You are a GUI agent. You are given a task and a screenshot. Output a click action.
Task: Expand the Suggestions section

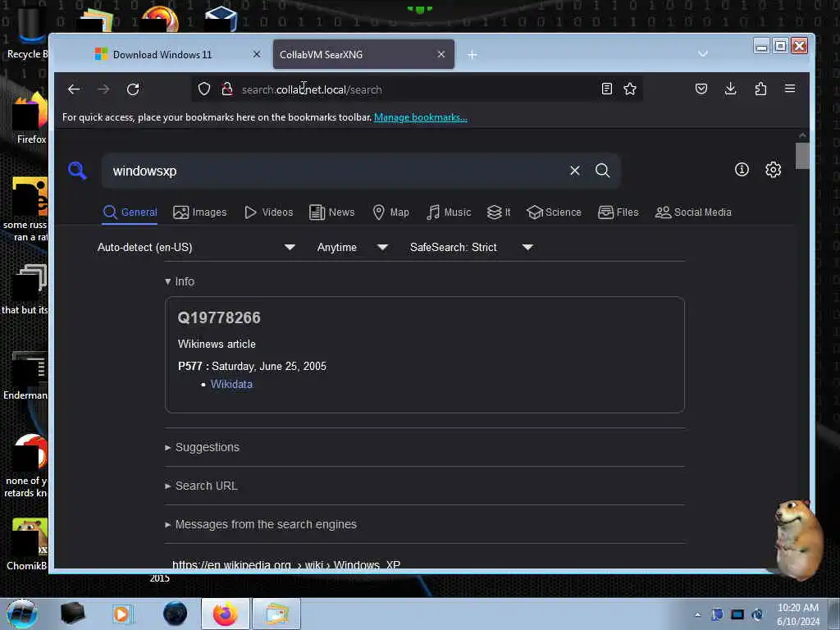(202, 447)
